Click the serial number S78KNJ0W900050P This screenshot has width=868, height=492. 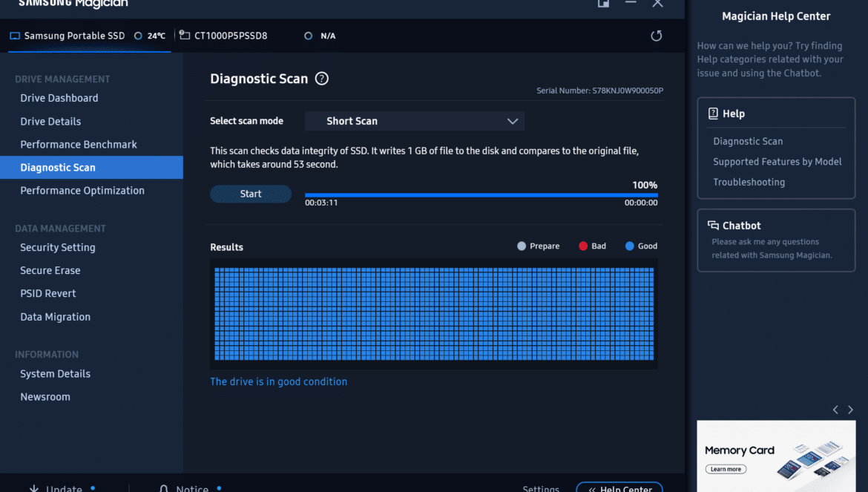pos(628,91)
